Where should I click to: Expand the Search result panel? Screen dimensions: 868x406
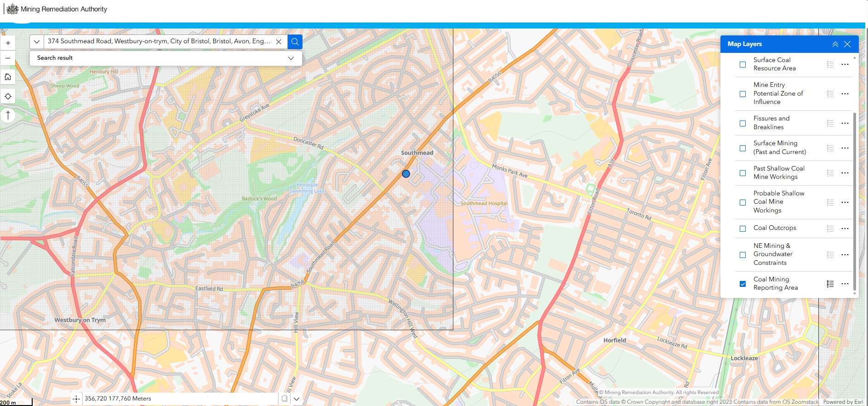(291, 58)
